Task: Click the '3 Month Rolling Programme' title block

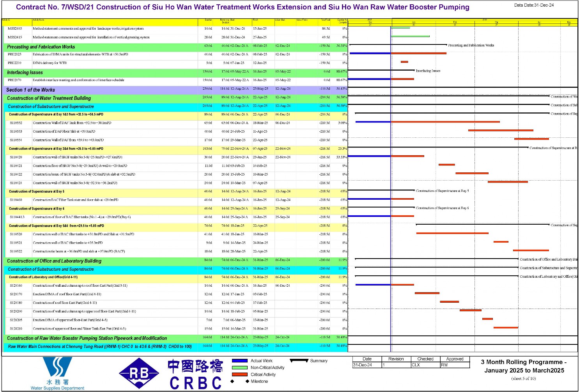Action: click(524, 366)
